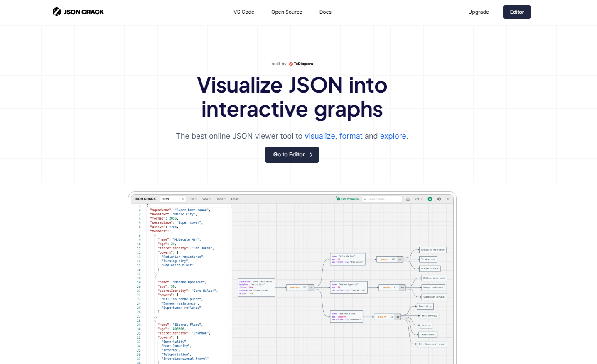Image resolution: width=597 pixels, height=364 pixels.
Task: Click the chevron arrow on Go to Editor
Action: tap(311, 155)
